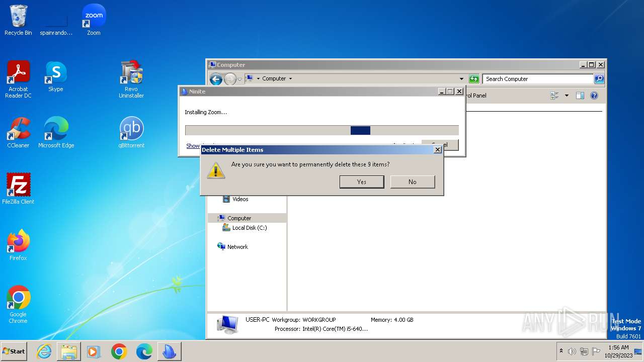Viewport: 644px width, 362px height.
Task: Open Windows Media Player taskbar icon
Action: point(94,351)
